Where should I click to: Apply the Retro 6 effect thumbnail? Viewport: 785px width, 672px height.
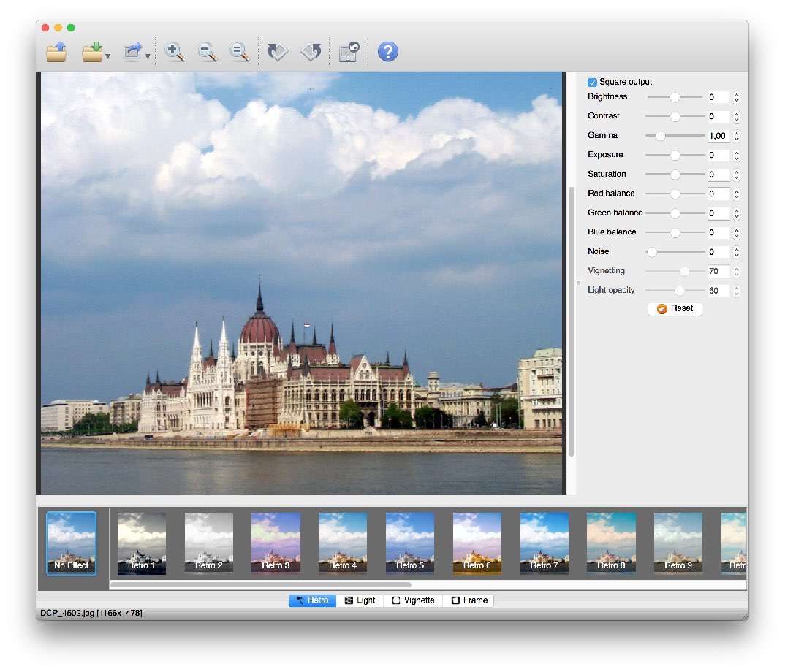tap(477, 543)
